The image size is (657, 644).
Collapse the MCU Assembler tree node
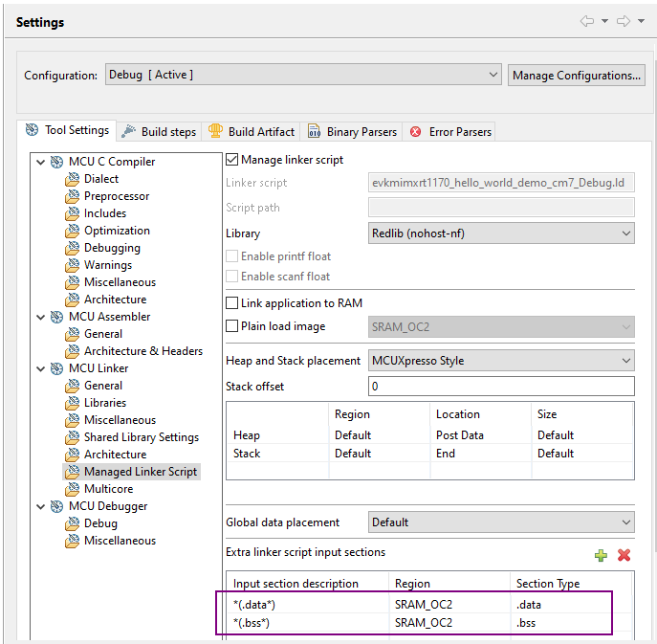tap(40, 317)
